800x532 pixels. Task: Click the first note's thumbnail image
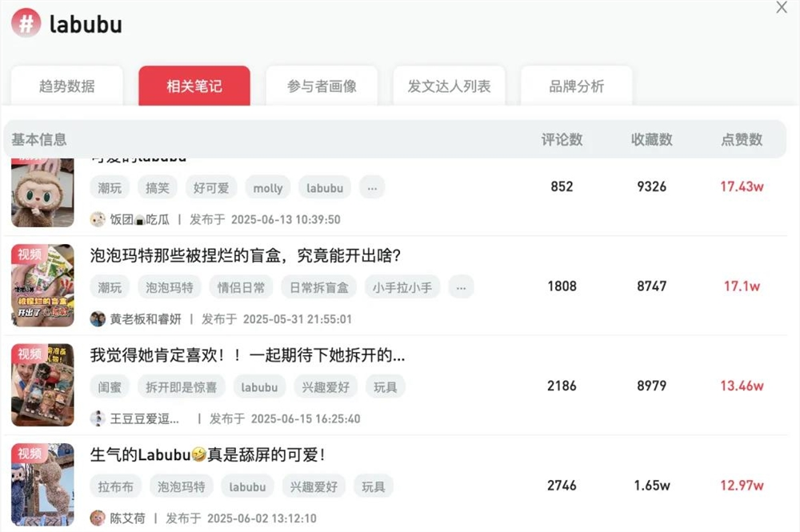click(42, 192)
